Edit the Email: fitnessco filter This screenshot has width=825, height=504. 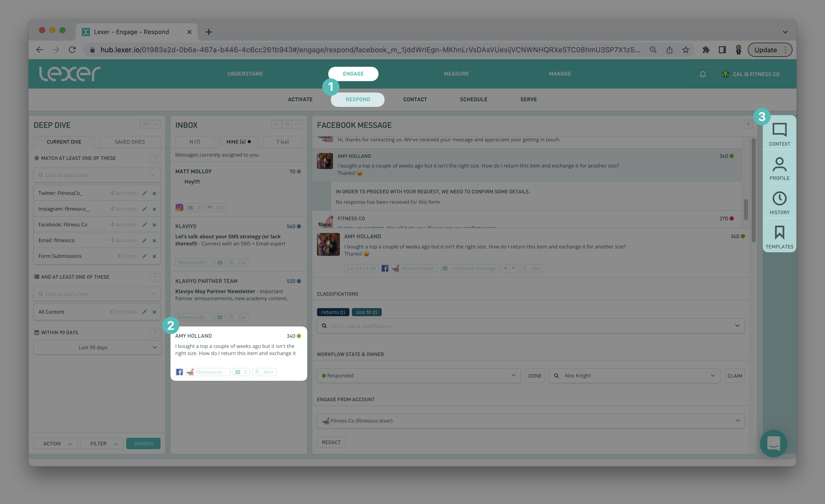pos(144,240)
